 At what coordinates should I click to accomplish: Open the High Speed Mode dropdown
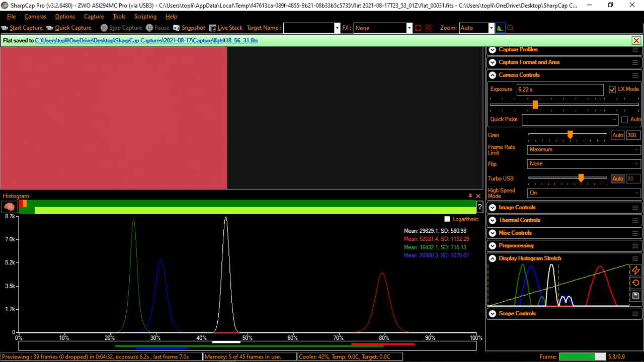[x=584, y=193]
